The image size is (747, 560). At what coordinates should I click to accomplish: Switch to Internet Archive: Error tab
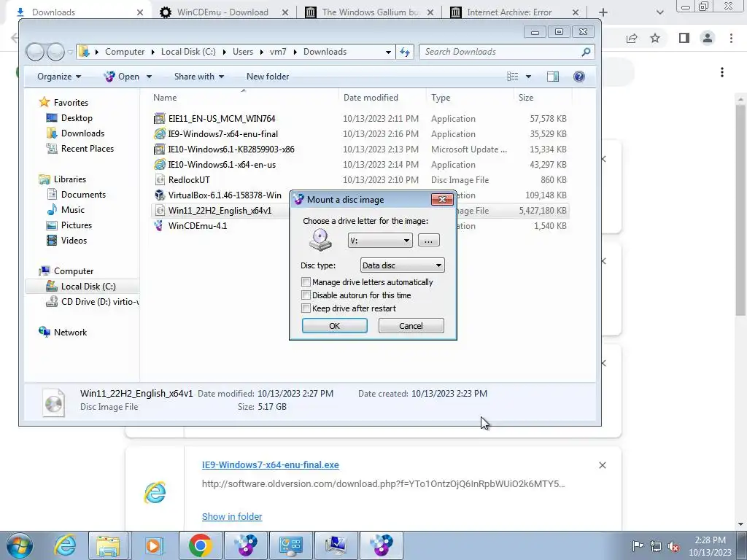coord(509,12)
